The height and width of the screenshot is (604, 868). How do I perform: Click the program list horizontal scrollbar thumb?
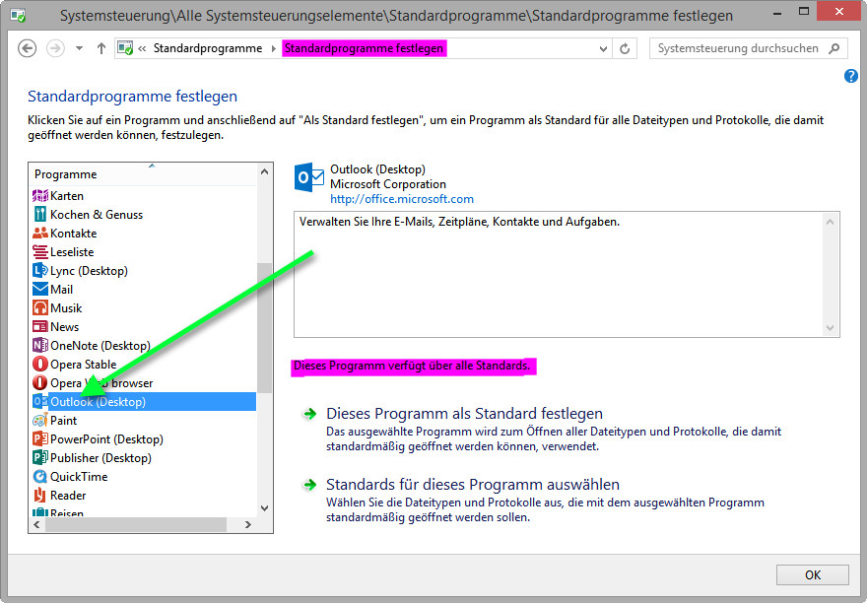click(136, 524)
